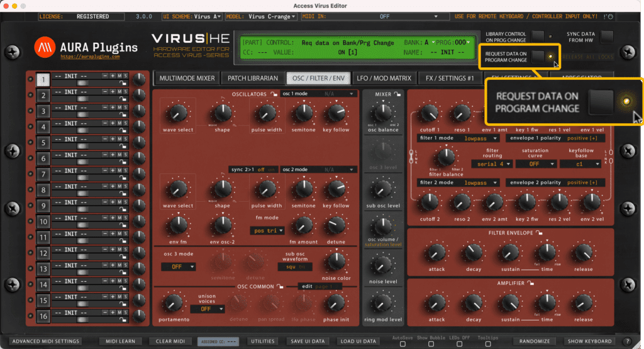Switch to the LFO / Mod Matrix tab
Viewport: 644px width, 349px height.
(x=384, y=78)
